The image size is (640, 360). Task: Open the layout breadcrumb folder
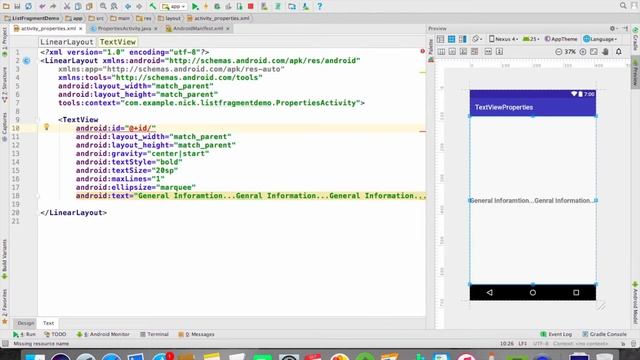169,18
